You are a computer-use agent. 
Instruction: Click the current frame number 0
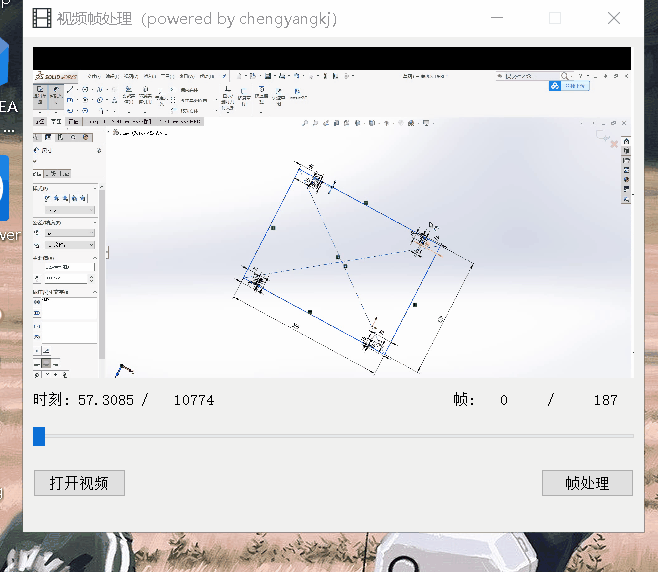coord(504,400)
